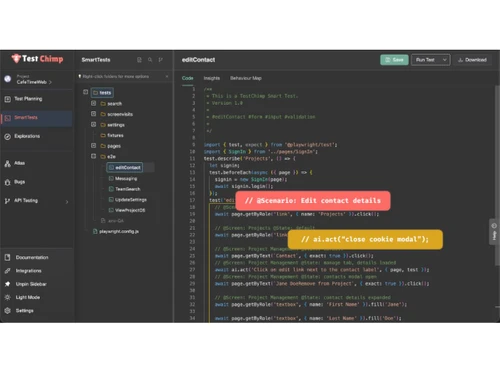Click the Bugs sidebar icon
Image resolution: width=500 pixels, height=375 pixels.
click(x=7, y=182)
